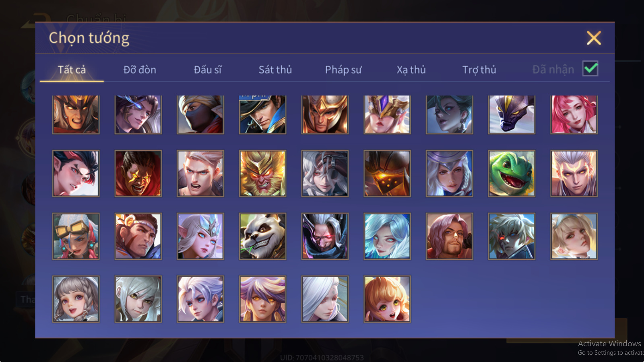This screenshot has width=644, height=362.
Task: Select the Tất cả tab
Action: [72, 70]
